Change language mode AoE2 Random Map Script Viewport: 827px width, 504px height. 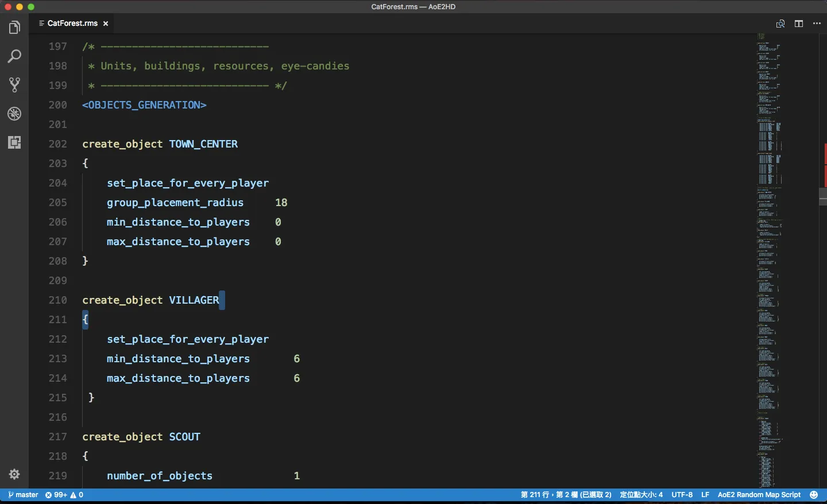point(759,495)
